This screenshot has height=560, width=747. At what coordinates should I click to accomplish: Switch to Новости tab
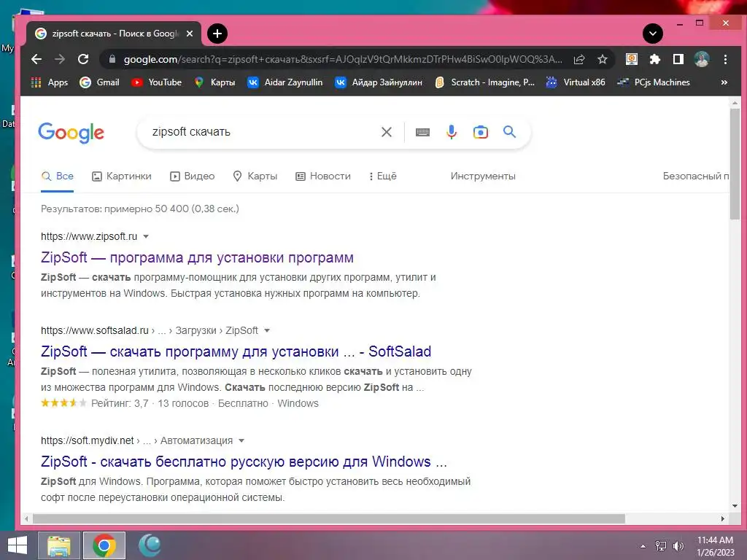(x=323, y=176)
